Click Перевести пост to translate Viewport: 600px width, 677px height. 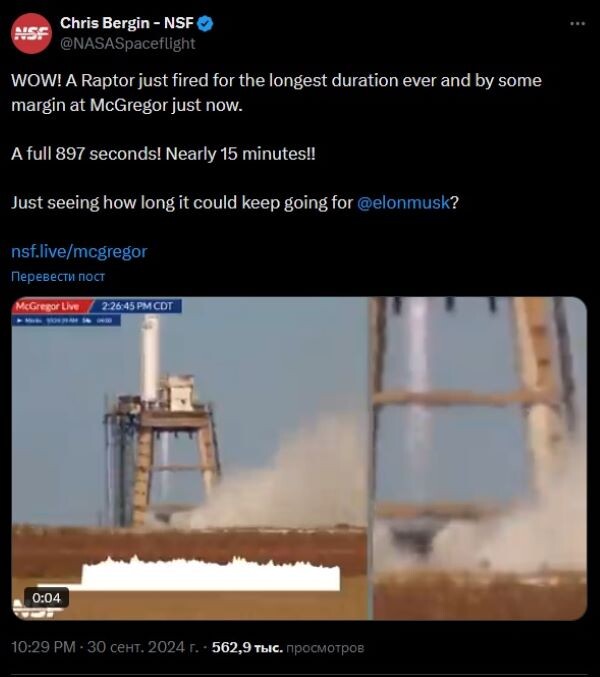(58, 276)
